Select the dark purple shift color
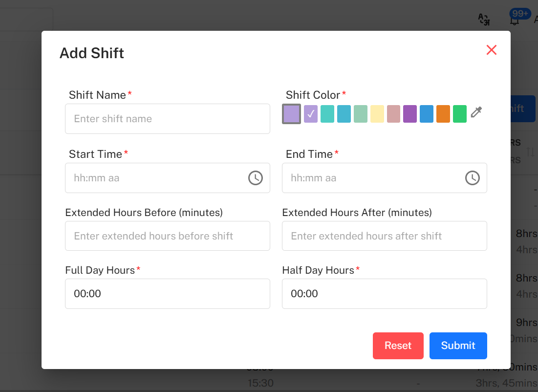This screenshot has height=392, width=538. 410,113
